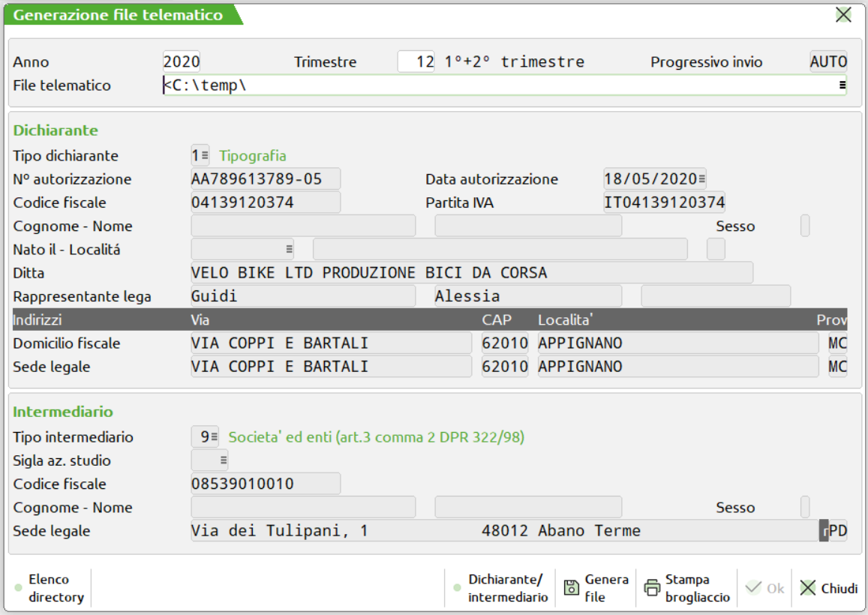Open the Nato il date picker icon
This screenshot has height=615, width=868.
coord(289,249)
